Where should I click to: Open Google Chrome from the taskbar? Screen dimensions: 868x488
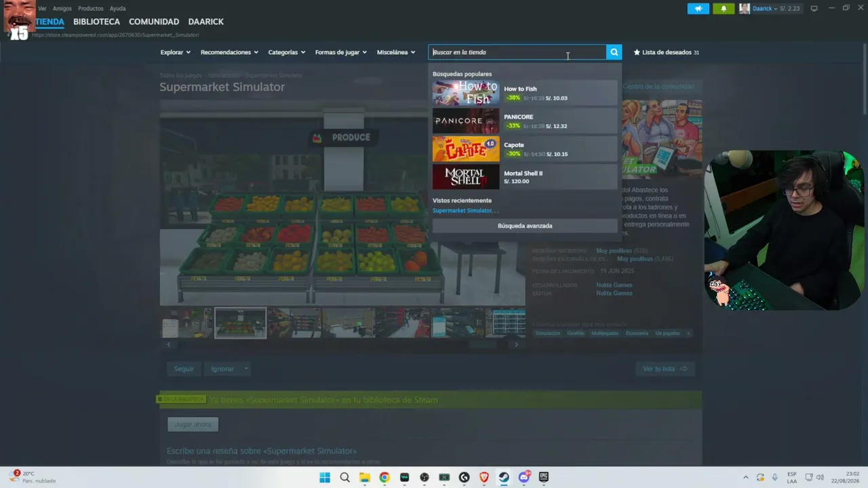384,477
